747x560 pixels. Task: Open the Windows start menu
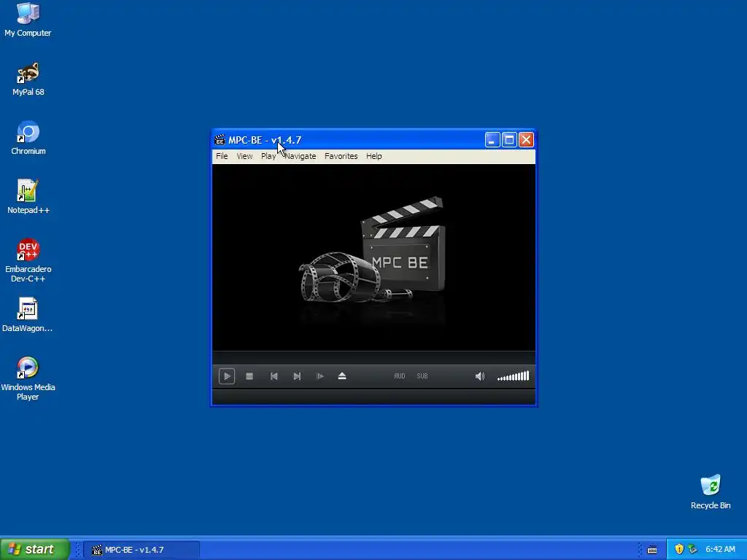pos(35,549)
